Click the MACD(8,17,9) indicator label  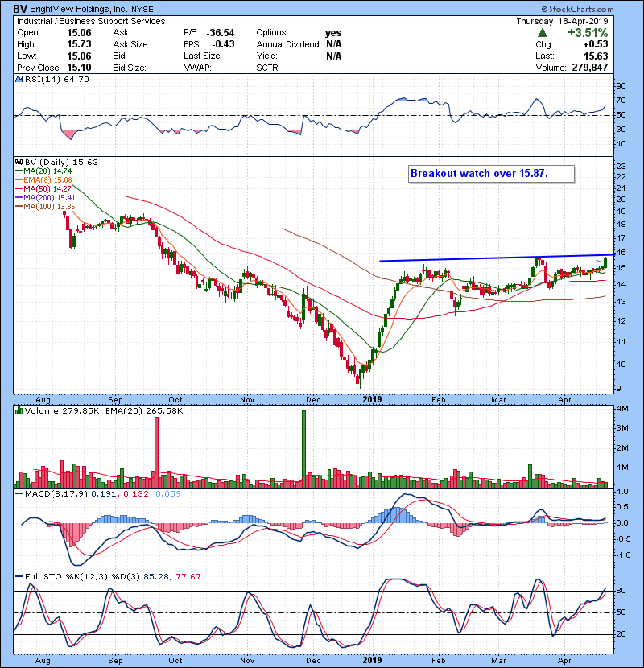point(56,494)
